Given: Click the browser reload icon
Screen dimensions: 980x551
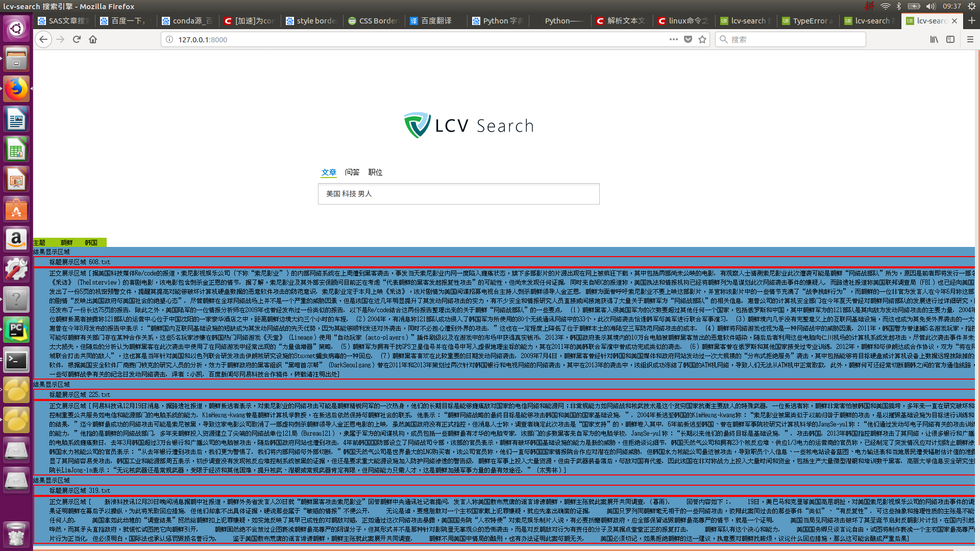Looking at the screenshot, I should coord(77,39).
